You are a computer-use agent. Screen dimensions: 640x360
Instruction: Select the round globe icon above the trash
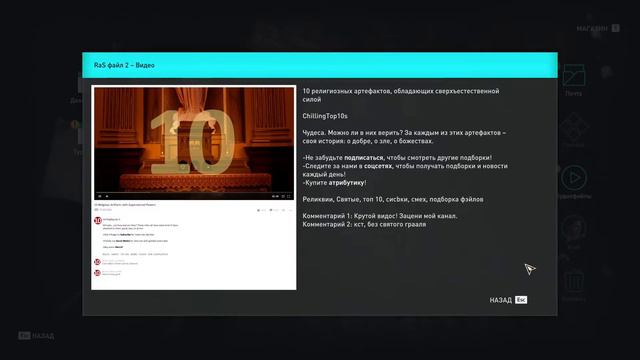click(574, 229)
